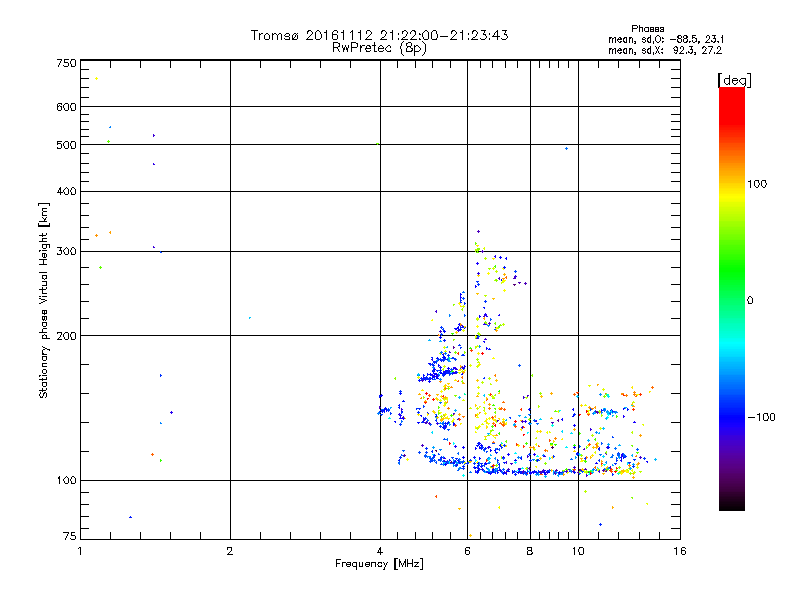
Task: Click the y-axis tick label "750"
Action: point(66,63)
